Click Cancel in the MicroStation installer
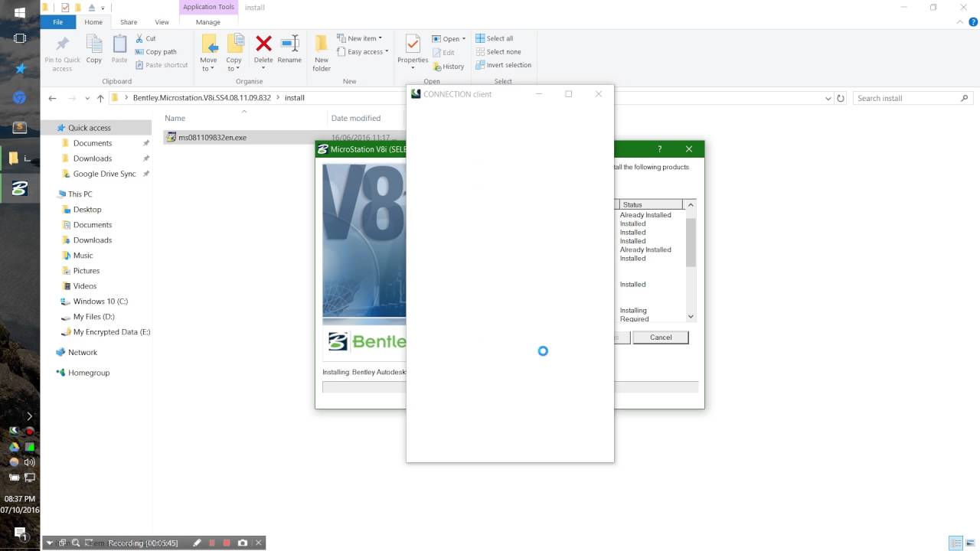The width and height of the screenshot is (980, 551). [661, 337]
